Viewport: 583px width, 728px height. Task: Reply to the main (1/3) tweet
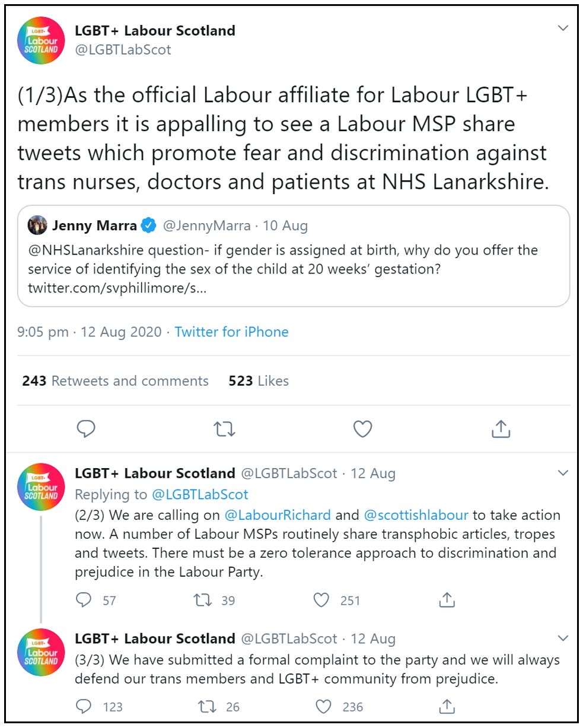tap(87, 428)
